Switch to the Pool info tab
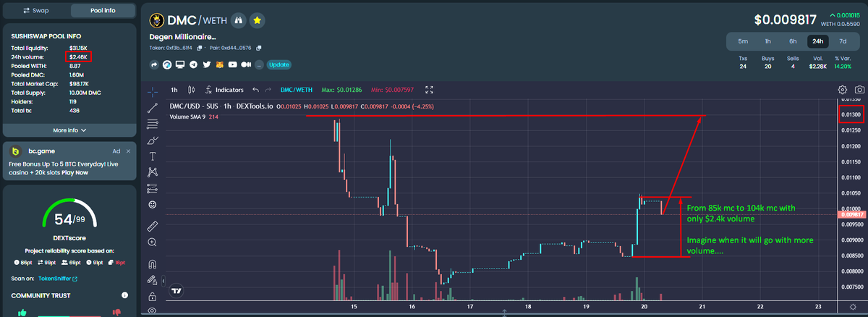868x317 pixels. 102,11
